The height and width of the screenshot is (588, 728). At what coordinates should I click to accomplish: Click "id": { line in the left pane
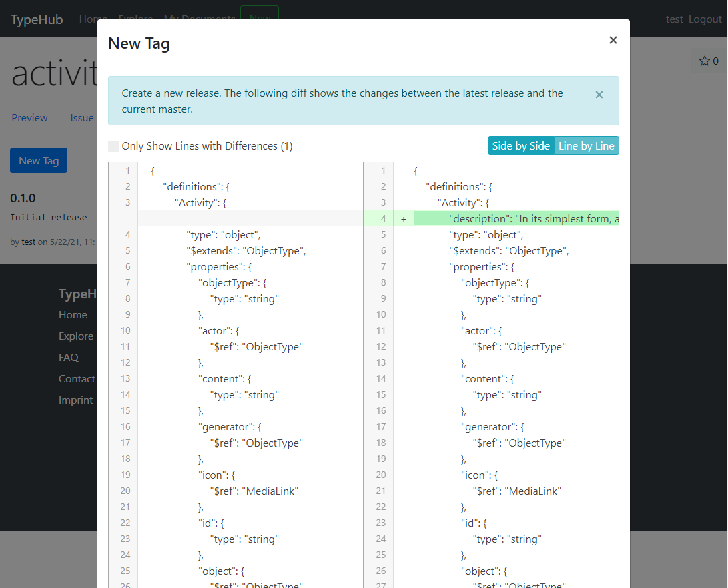pyautogui.click(x=211, y=523)
